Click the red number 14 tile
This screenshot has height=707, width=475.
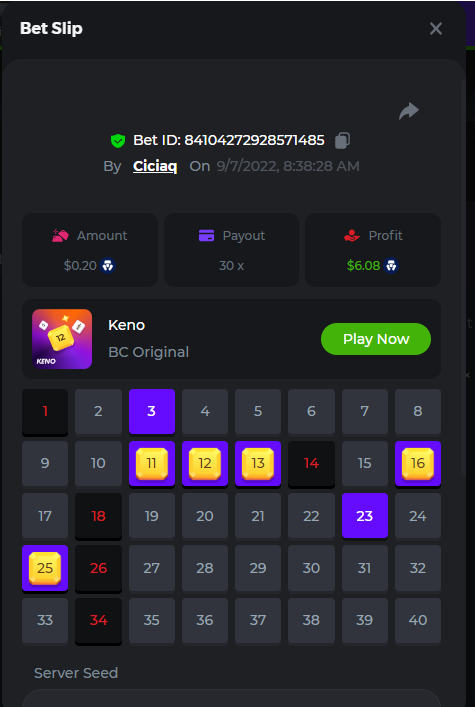311,464
